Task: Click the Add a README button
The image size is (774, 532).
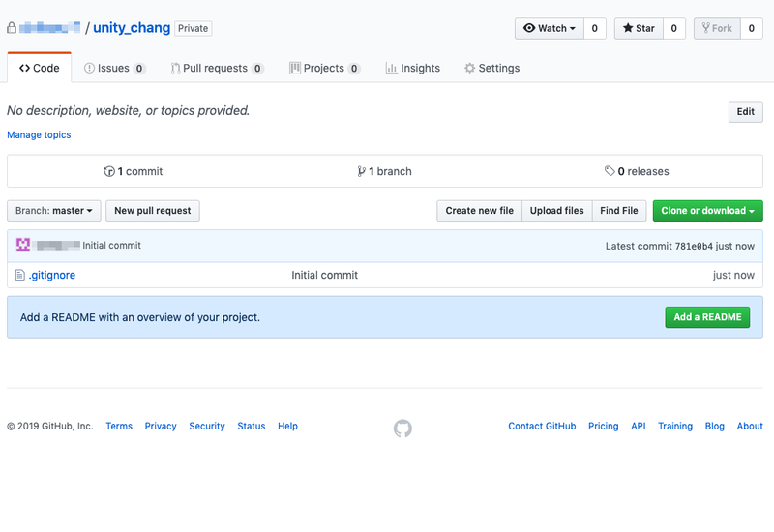Action: [707, 317]
